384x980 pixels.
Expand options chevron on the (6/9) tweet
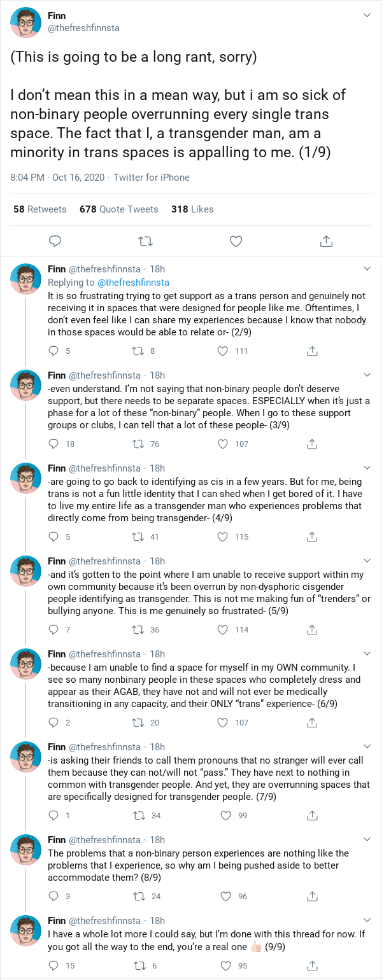367,654
